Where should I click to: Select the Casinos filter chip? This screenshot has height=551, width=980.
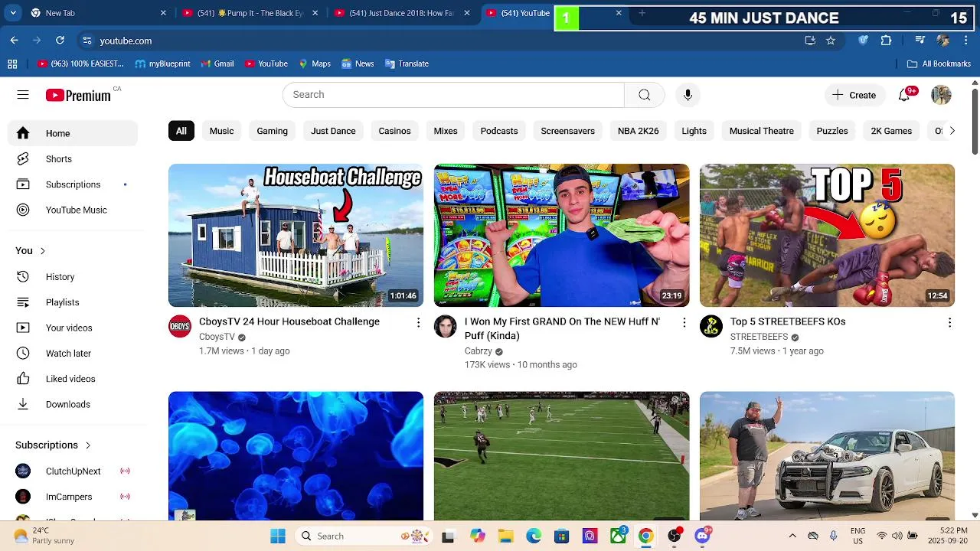coord(394,131)
